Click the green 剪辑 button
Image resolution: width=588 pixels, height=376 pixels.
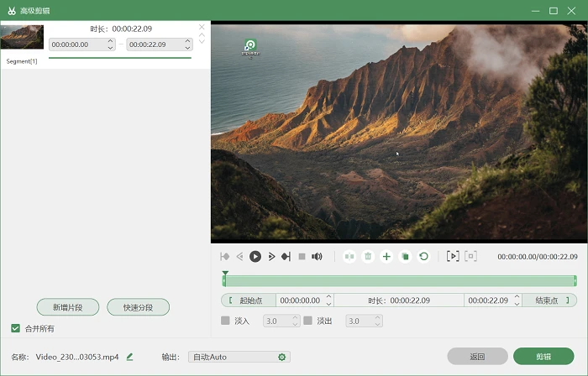pos(543,357)
